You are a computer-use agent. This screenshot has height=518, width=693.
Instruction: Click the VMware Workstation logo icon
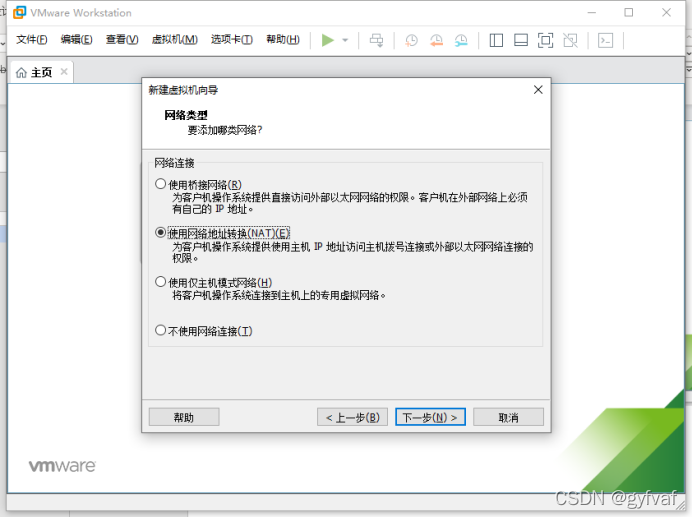coord(19,12)
